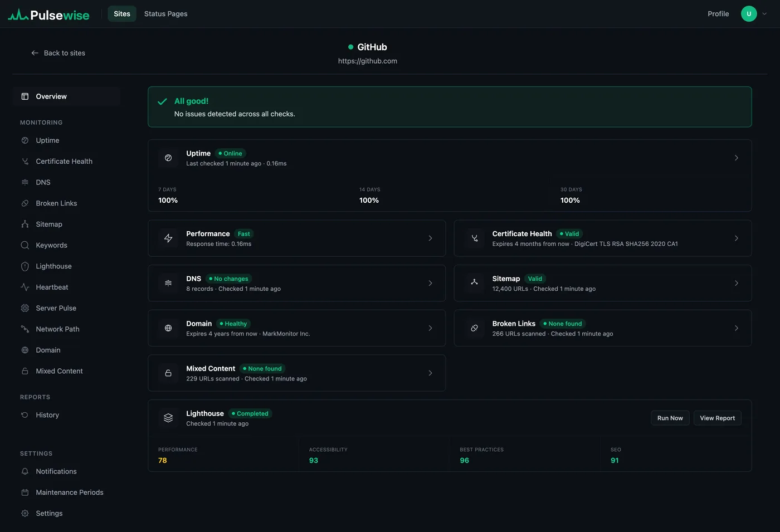780x532 pixels.
Task: Click the Broken Links sidebar icon
Action: (x=25, y=203)
